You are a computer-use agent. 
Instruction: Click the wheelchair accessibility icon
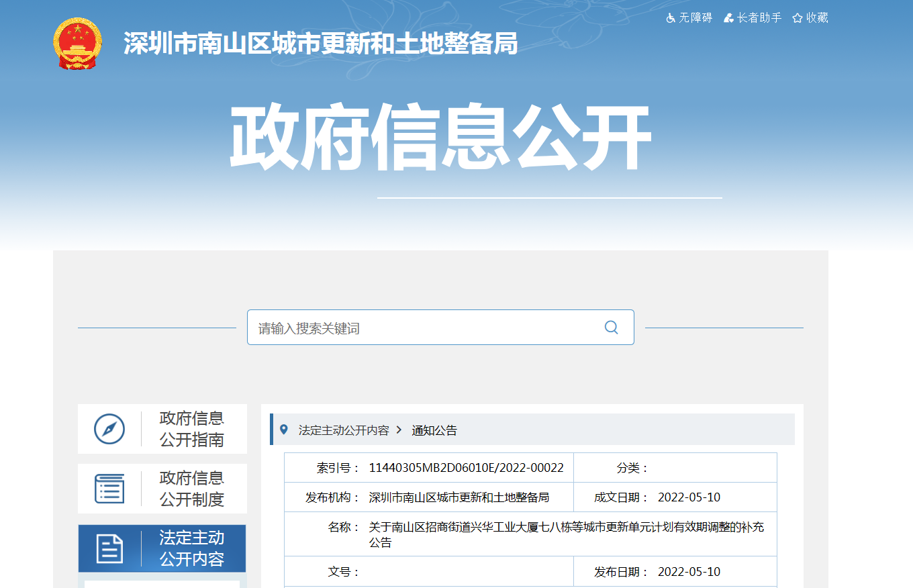click(x=671, y=18)
